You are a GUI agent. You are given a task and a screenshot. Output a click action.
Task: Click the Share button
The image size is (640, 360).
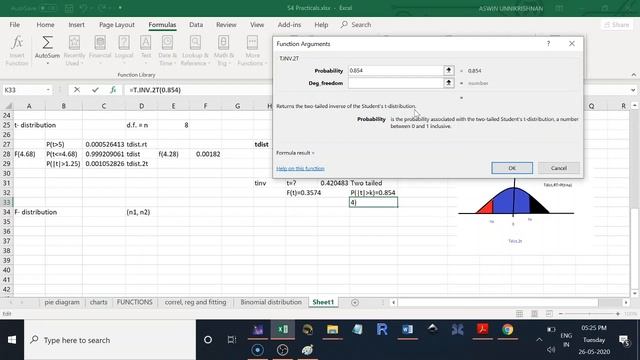click(x=617, y=24)
